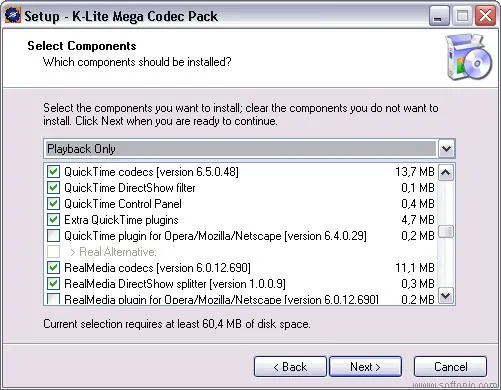Image resolution: width=501 pixels, height=390 pixels.
Task: Minimize the setup window
Action: pos(439,16)
